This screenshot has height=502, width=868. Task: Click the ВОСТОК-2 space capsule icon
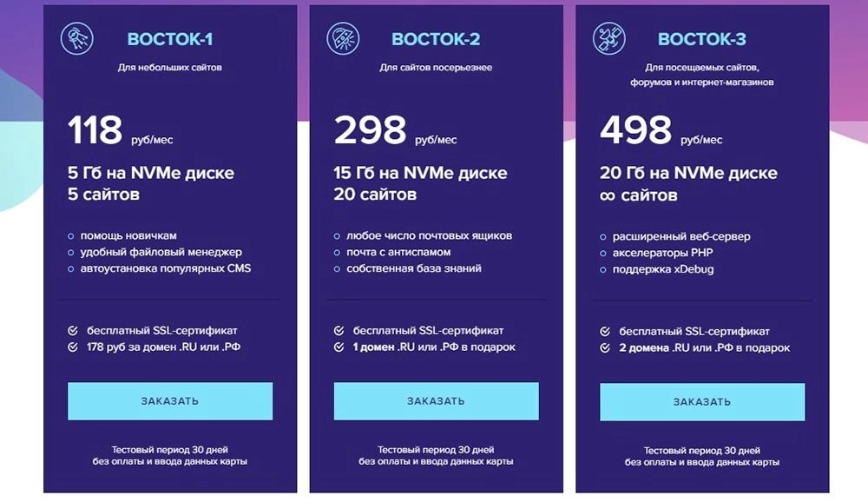(343, 39)
